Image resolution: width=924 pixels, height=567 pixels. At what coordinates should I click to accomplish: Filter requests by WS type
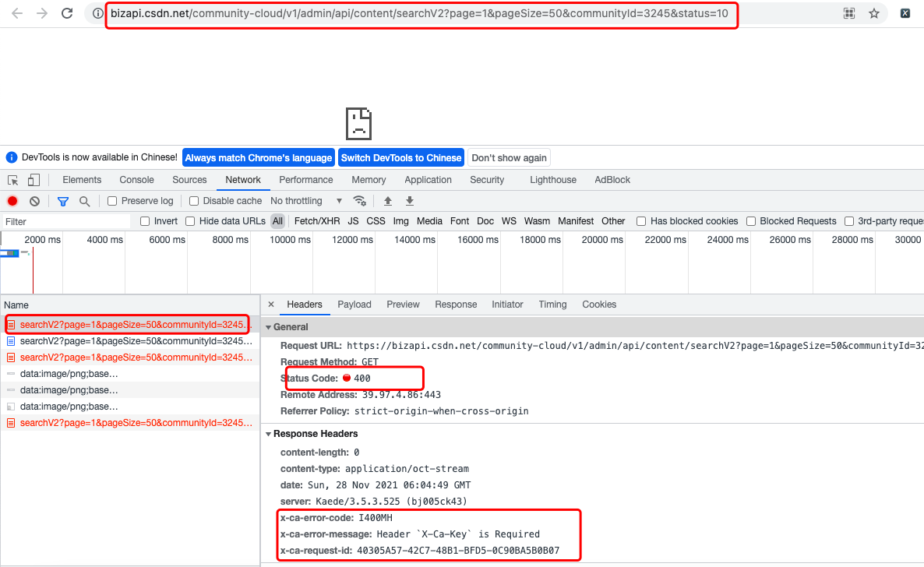[509, 221]
